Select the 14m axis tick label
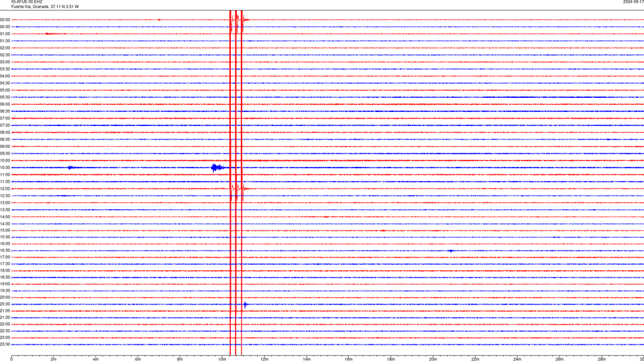This screenshot has width=644, height=362. click(x=307, y=359)
